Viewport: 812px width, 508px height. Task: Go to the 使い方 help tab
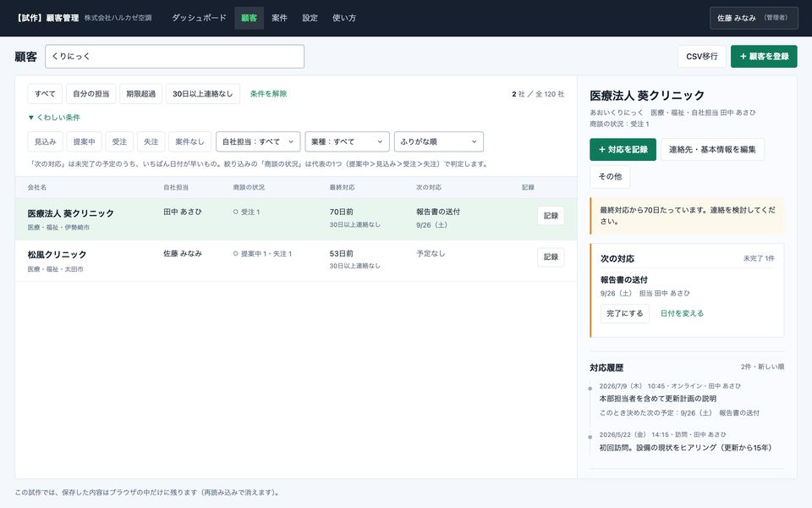[344, 18]
